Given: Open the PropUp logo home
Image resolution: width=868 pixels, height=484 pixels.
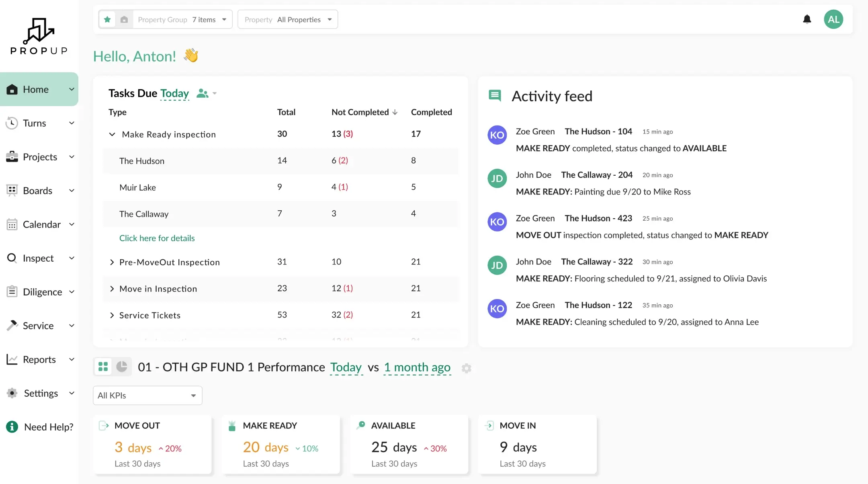Looking at the screenshot, I should (x=39, y=36).
